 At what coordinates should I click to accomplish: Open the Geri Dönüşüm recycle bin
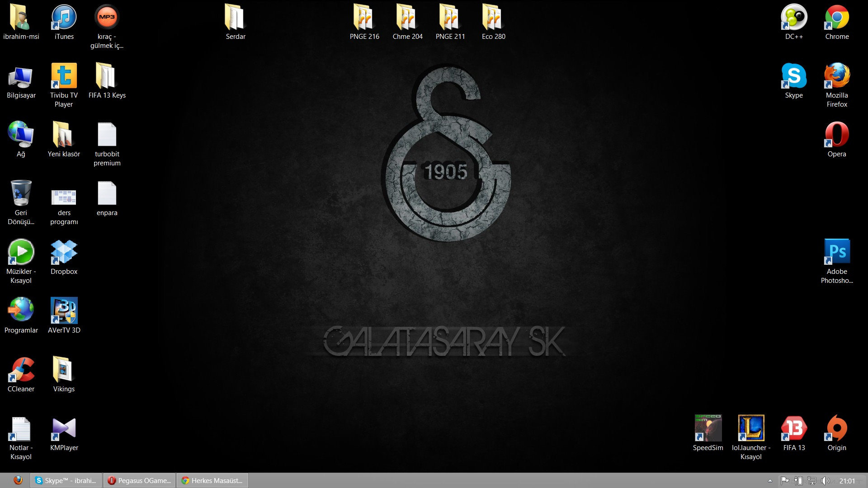pyautogui.click(x=21, y=202)
